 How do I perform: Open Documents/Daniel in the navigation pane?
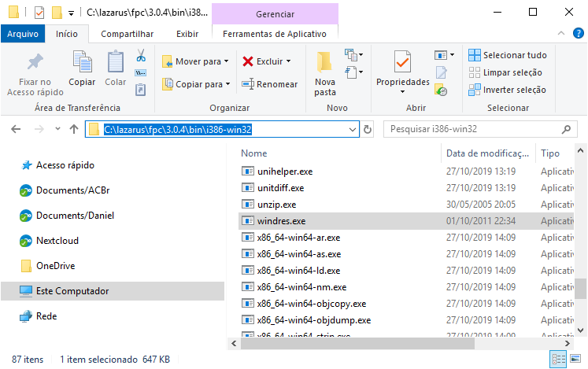[x=75, y=216]
